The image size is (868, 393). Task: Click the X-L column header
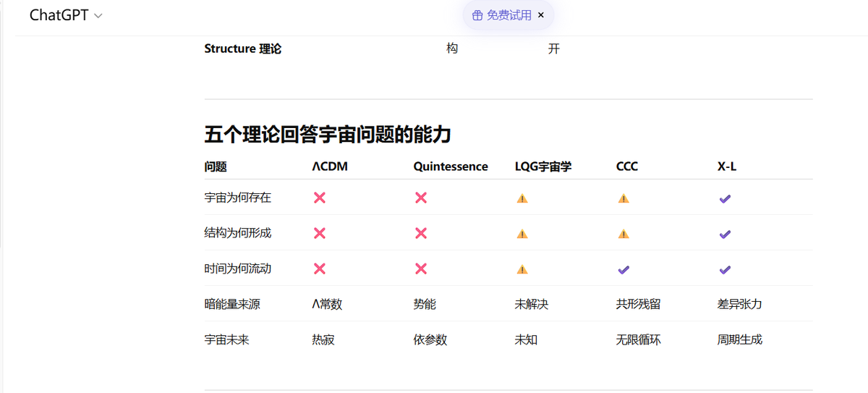pyautogui.click(x=727, y=166)
